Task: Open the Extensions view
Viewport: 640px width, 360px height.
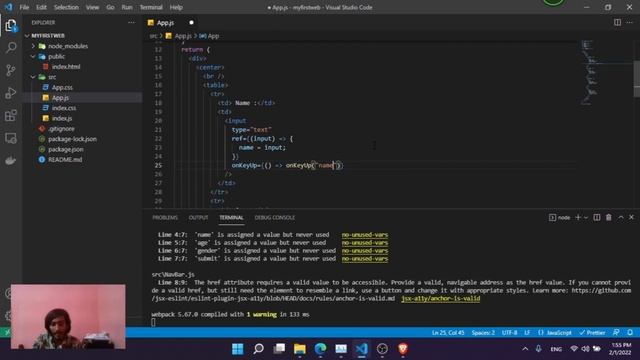Action: (11, 116)
